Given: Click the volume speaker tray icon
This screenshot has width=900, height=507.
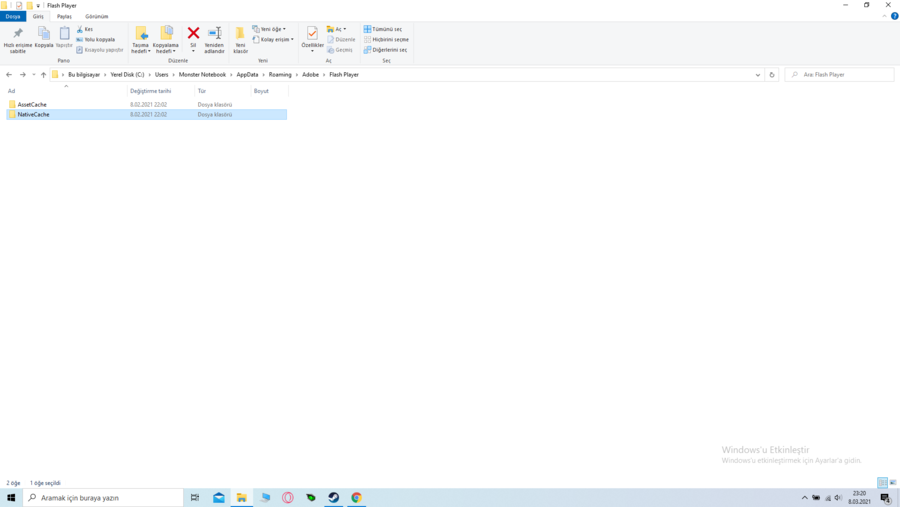Looking at the screenshot, I should 838,498.
